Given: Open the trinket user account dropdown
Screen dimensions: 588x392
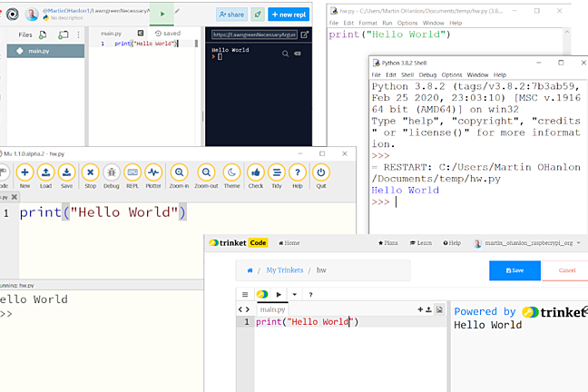Looking at the screenshot, I should (x=526, y=243).
